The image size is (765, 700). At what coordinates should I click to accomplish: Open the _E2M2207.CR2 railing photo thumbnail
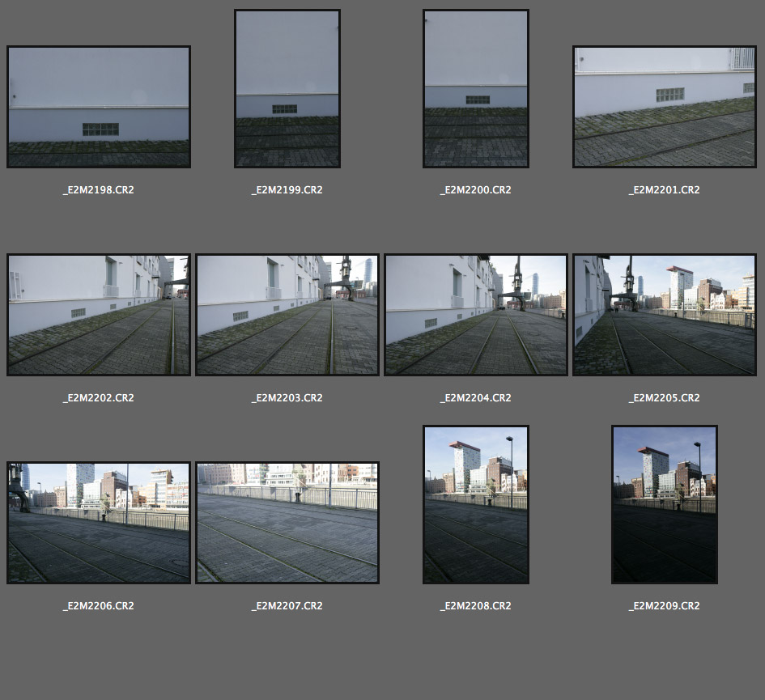pos(287,523)
